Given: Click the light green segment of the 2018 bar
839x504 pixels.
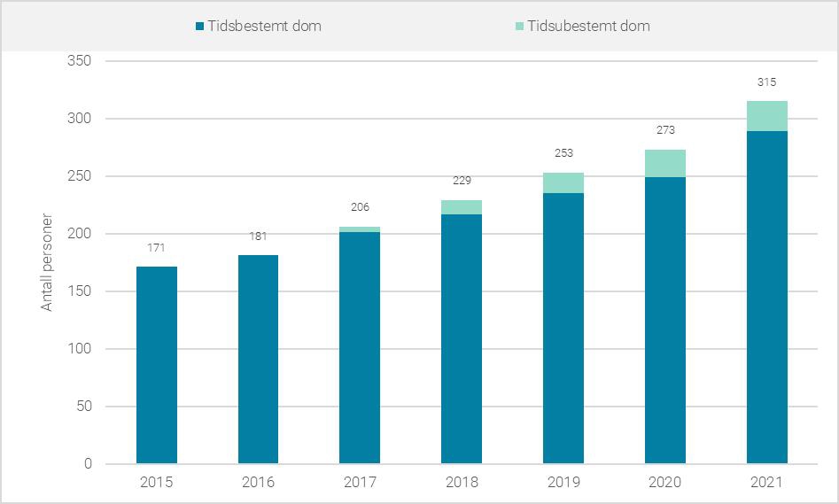Looking at the screenshot, I should (462, 207).
